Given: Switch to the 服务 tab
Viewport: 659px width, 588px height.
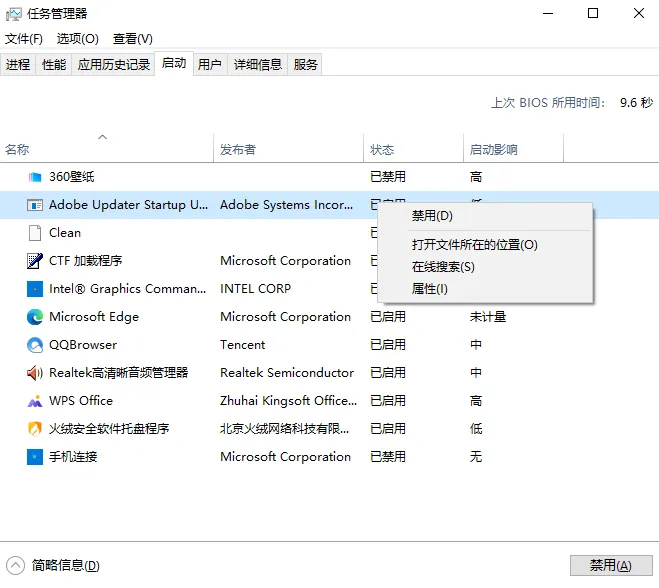Looking at the screenshot, I should click(305, 64).
